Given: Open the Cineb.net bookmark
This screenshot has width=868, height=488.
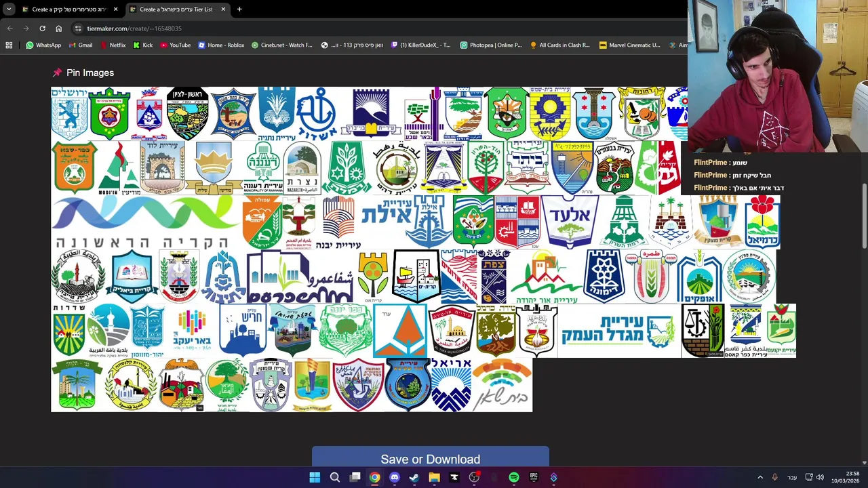Looking at the screenshot, I should [x=281, y=45].
